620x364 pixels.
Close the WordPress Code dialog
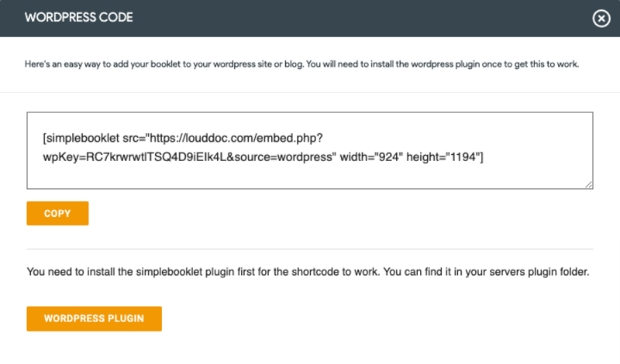(601, 19)
